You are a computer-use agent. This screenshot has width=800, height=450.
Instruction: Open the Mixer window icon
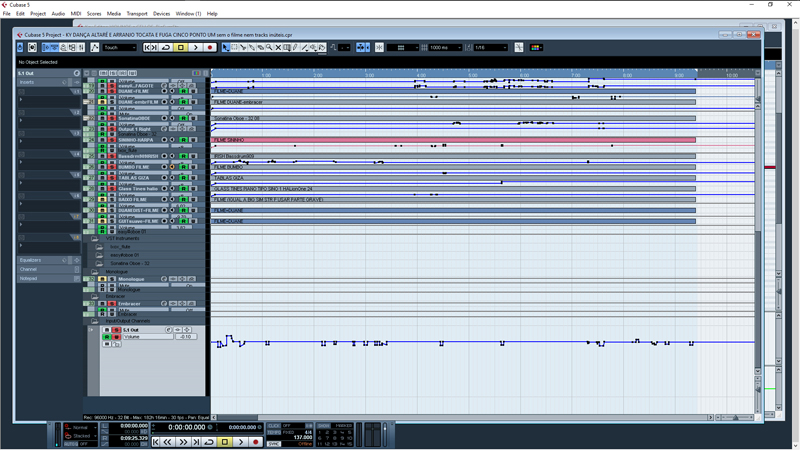(81, 47)
